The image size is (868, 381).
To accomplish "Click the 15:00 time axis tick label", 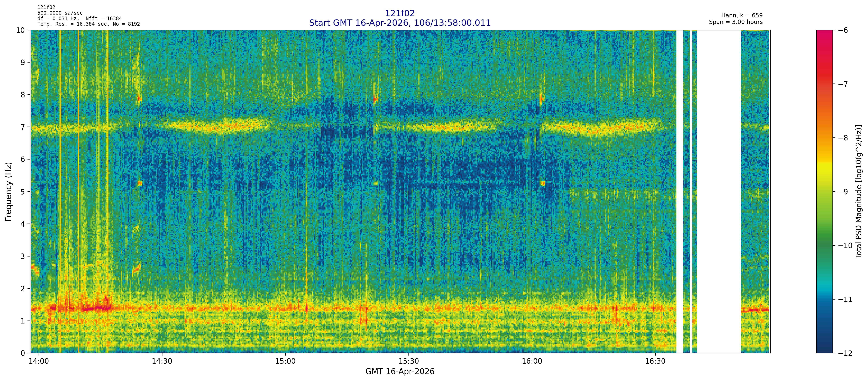I will tap(285, 362).
